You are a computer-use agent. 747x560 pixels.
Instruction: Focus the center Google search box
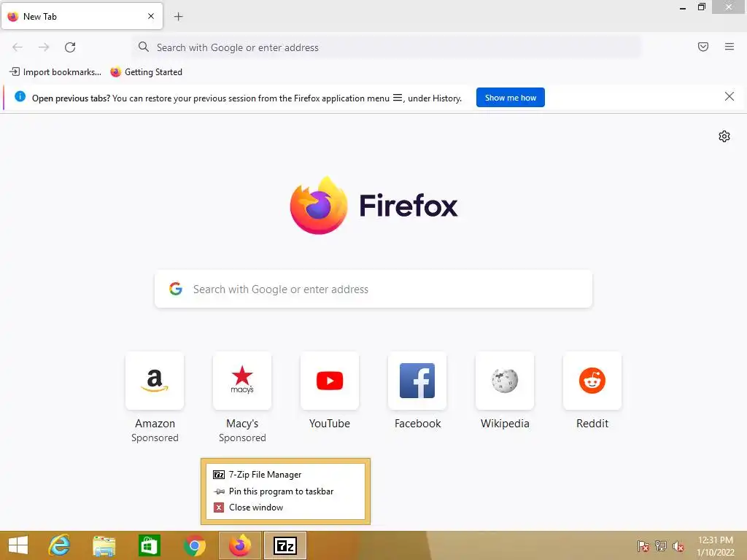point(373,289)
